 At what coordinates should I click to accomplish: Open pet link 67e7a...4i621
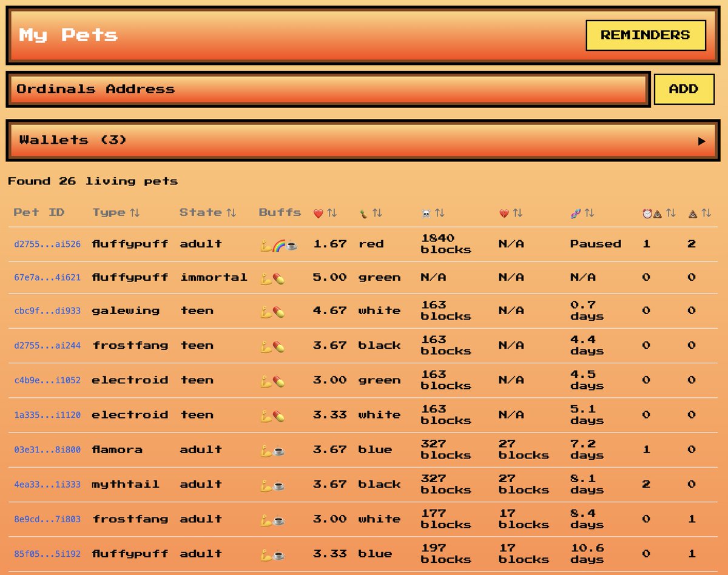click(x=47, y=278)
